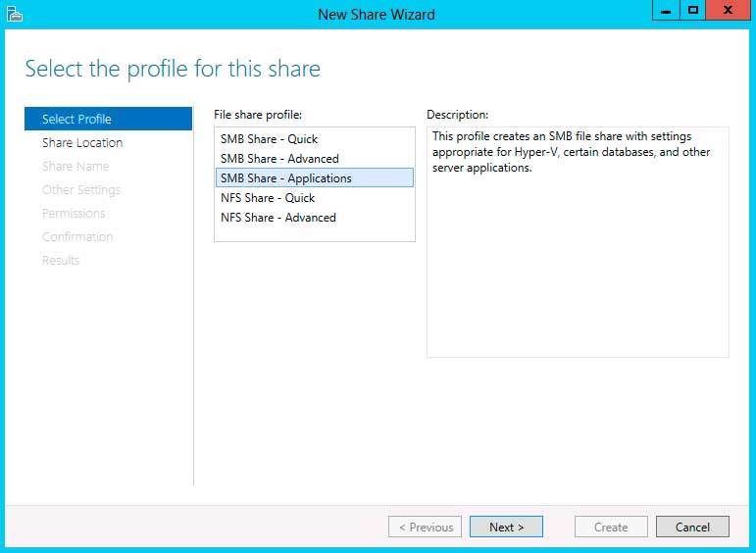Click the 'Description:' label
Image resolution: width=756 pixels, height=553 pixels.
coord(458,115)
